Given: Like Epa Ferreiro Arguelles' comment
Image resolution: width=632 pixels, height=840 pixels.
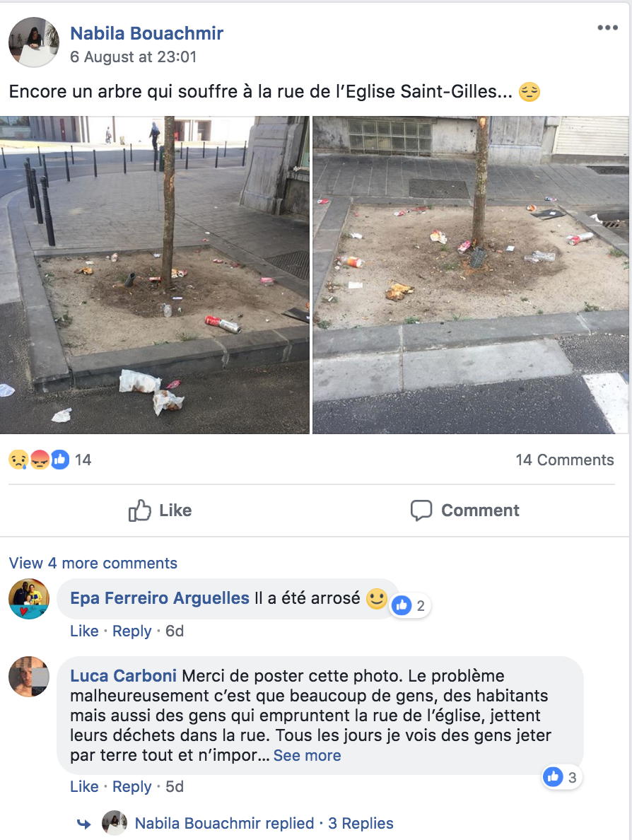Looking at the screenshot, I should click(x=84, y=631).
